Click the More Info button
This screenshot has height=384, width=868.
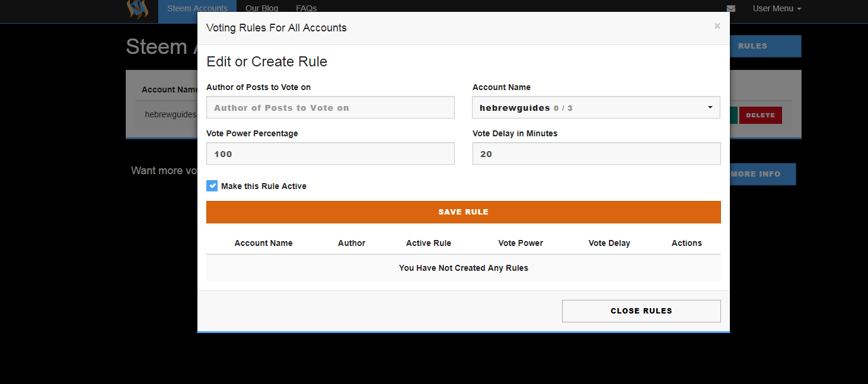point(762,174)
